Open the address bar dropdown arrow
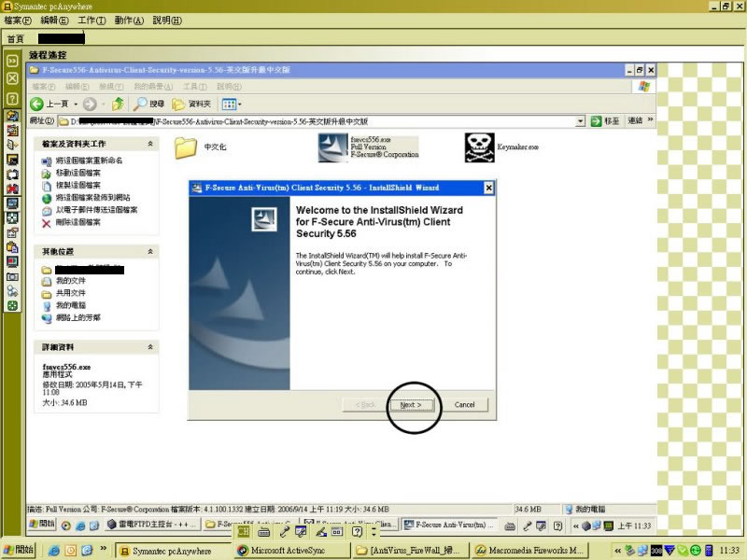This screenshot has width=747, height=560. point(580,121)
